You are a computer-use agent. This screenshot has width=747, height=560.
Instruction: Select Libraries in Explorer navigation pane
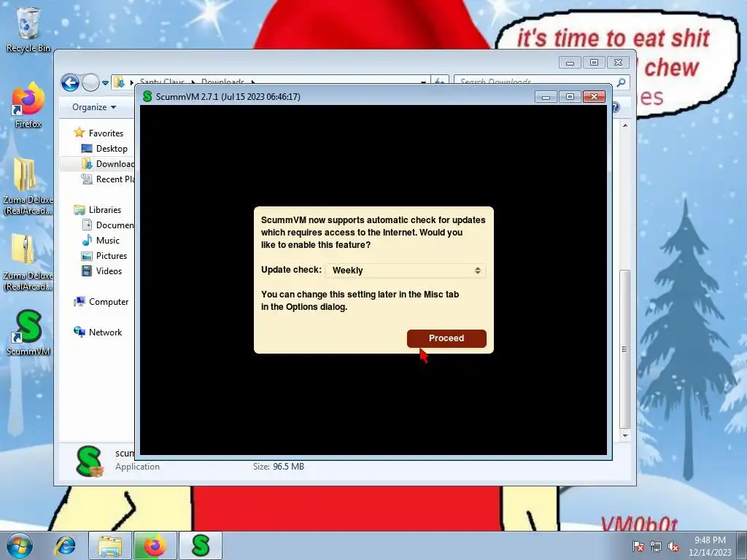98,209
